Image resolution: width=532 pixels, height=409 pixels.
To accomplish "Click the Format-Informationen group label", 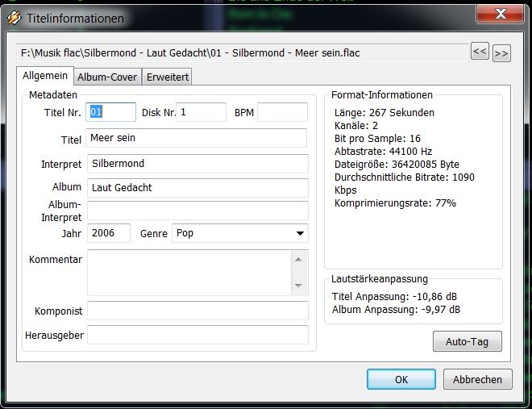I will coord(382,95).
